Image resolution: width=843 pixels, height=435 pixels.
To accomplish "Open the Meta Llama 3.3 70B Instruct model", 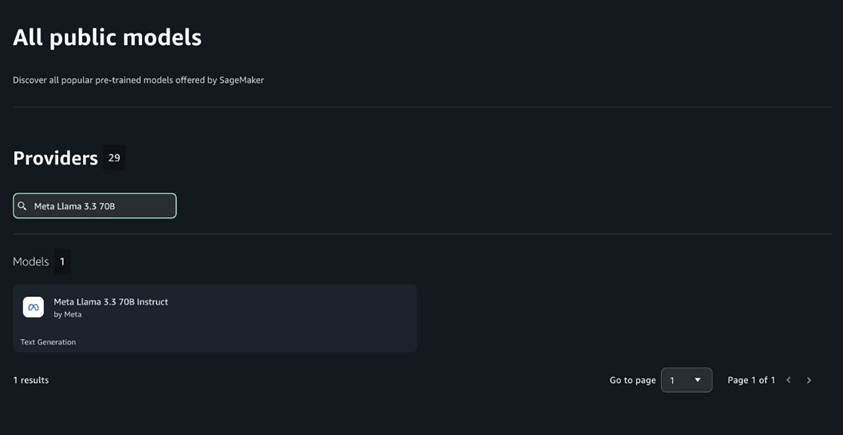I will point(111,302).
